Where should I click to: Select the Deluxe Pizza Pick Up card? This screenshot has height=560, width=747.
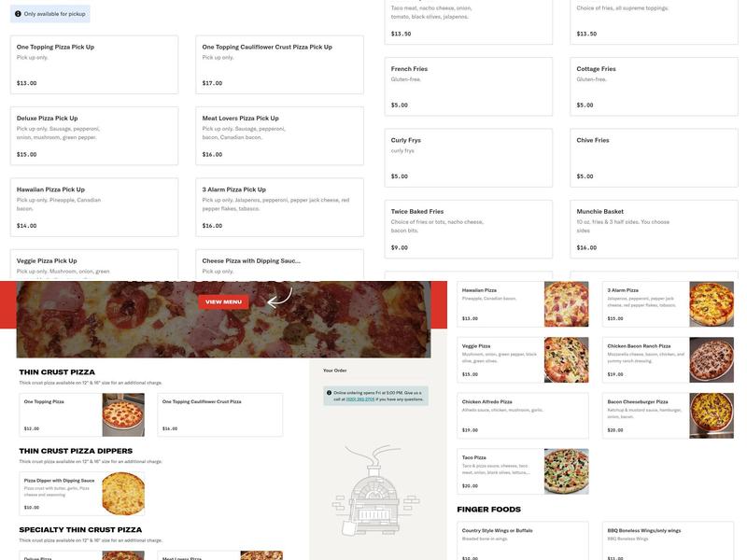(94, 136)
